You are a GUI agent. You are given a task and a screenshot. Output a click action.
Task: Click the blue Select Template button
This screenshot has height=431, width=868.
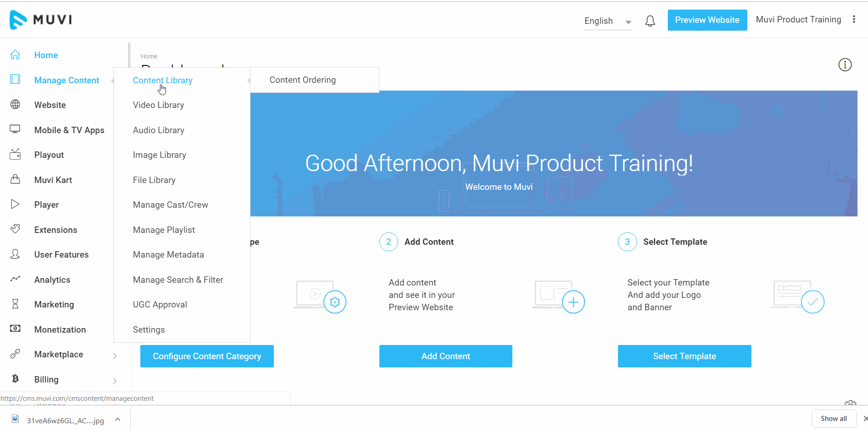pyautogui.click(x=684, y=356)
